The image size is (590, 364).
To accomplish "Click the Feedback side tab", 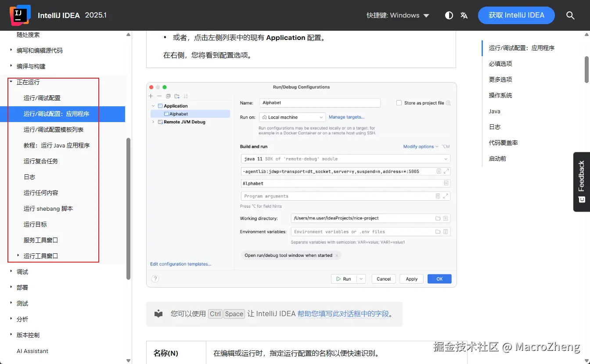I will 582,182.
